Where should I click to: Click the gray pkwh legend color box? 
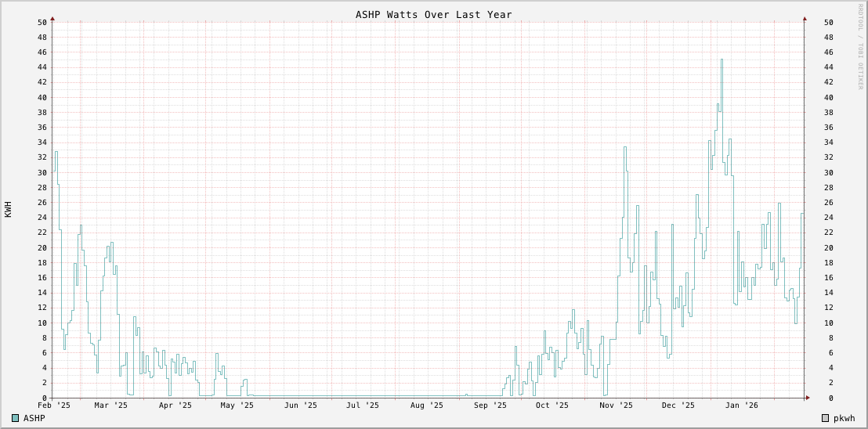825,418
